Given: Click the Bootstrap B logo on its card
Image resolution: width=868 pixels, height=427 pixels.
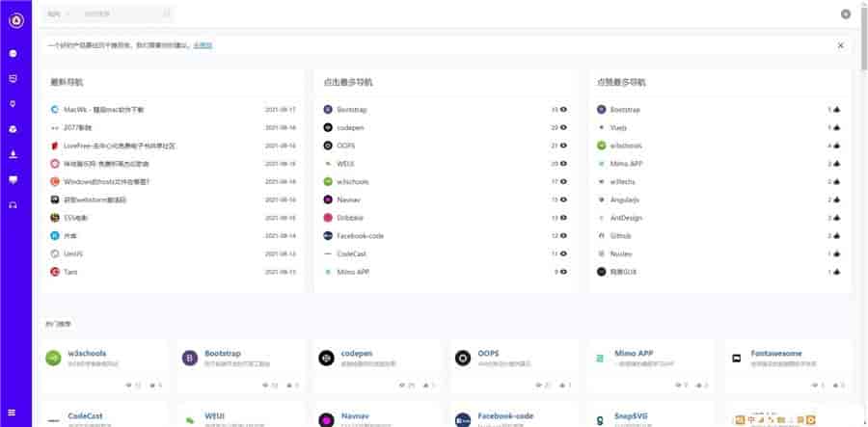Looking at the screenshot, I should click(x=190, y=359).
